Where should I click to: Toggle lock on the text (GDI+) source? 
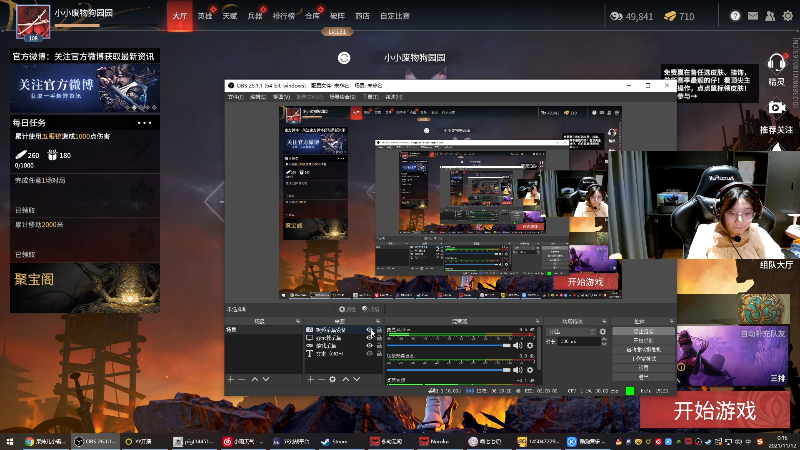click(x=379, y=353)
